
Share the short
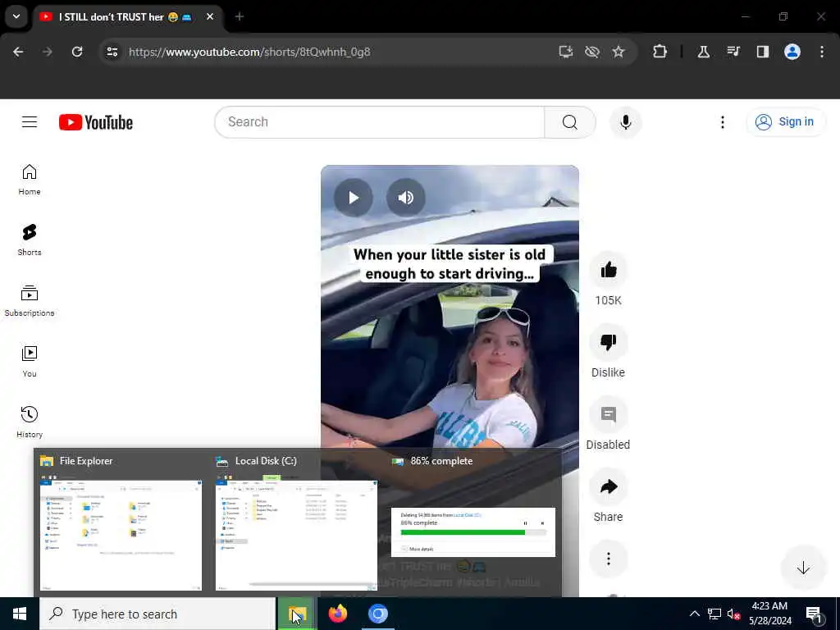(608, 486)
